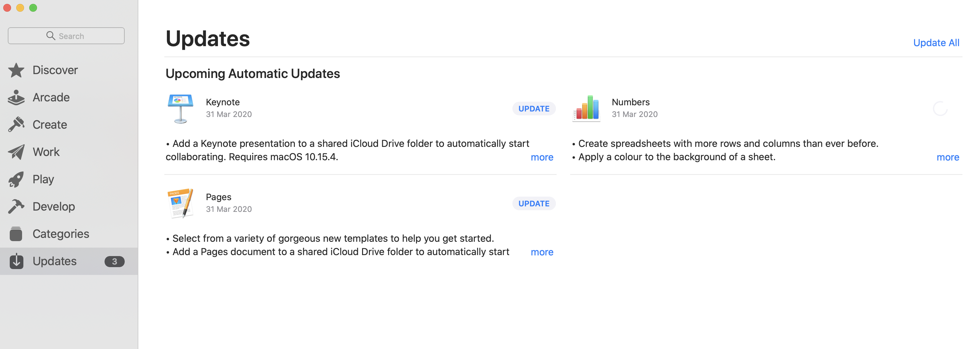Screen dimensions: 980x349
Task: Close the App Store window
Action: point(7,7)
